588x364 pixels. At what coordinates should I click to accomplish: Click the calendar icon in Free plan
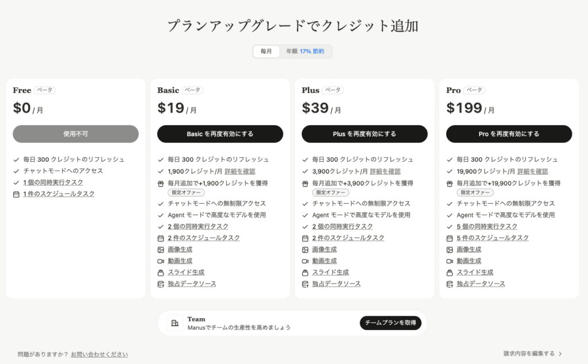pos(16,194)
